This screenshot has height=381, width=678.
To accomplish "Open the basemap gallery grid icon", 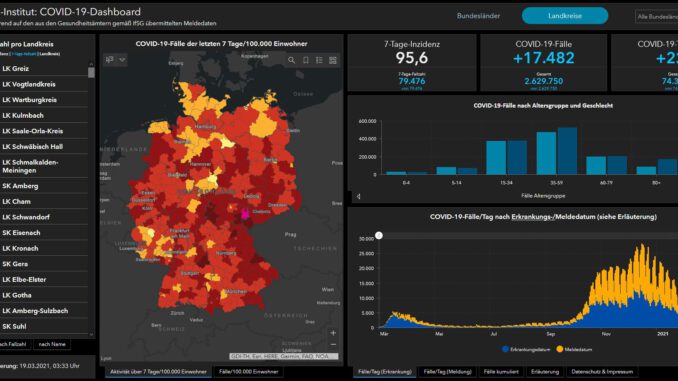I will pyautogui.click(x=333, y=60).
